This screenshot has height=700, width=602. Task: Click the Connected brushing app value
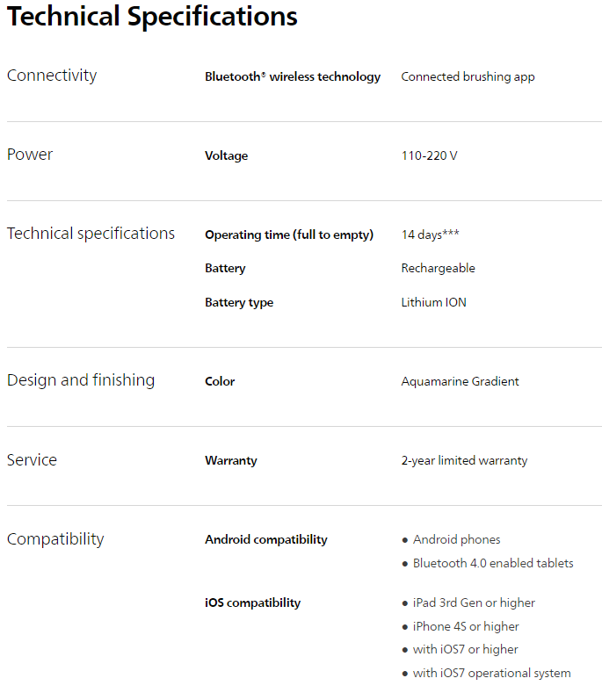(x=468, y=76)
